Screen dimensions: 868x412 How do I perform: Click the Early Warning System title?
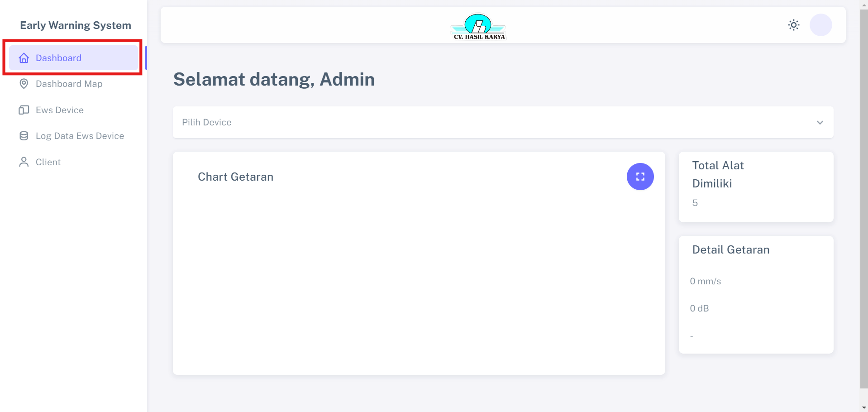[x=76, y=25]
